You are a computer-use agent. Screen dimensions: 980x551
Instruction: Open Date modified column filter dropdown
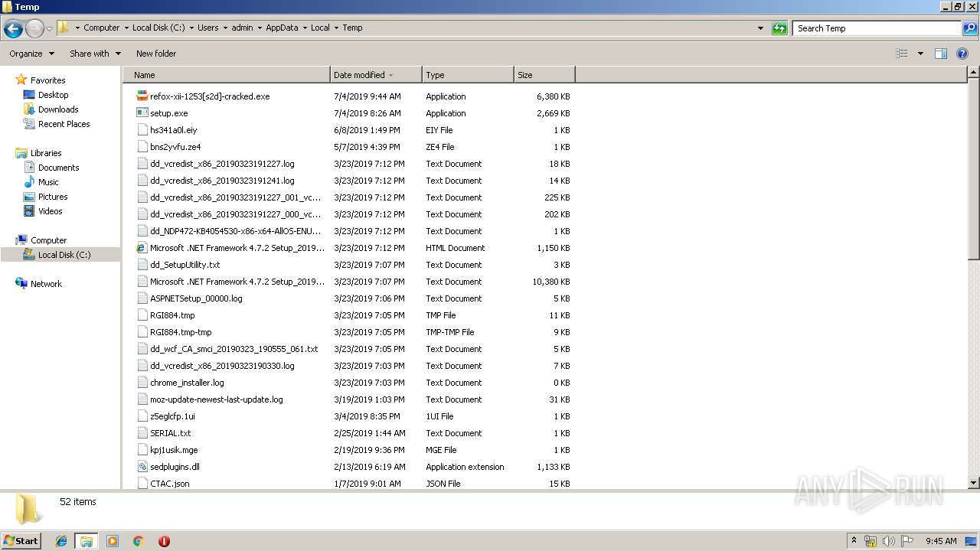[x=391, y=75]
